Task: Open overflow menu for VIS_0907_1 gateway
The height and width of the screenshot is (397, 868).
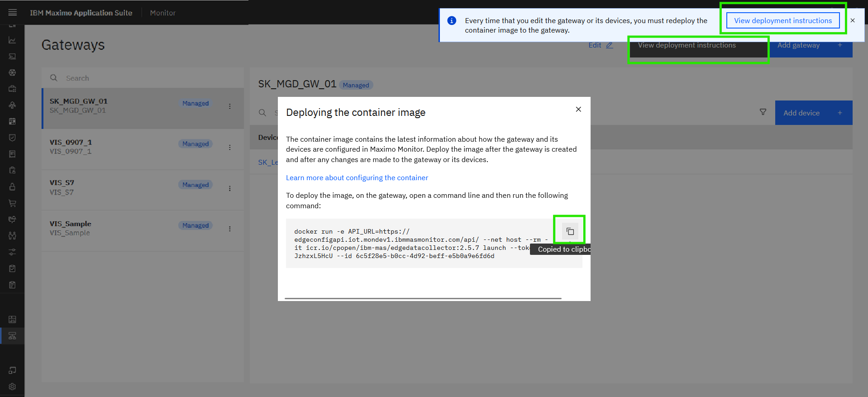Action: click(x=230, y=148)
